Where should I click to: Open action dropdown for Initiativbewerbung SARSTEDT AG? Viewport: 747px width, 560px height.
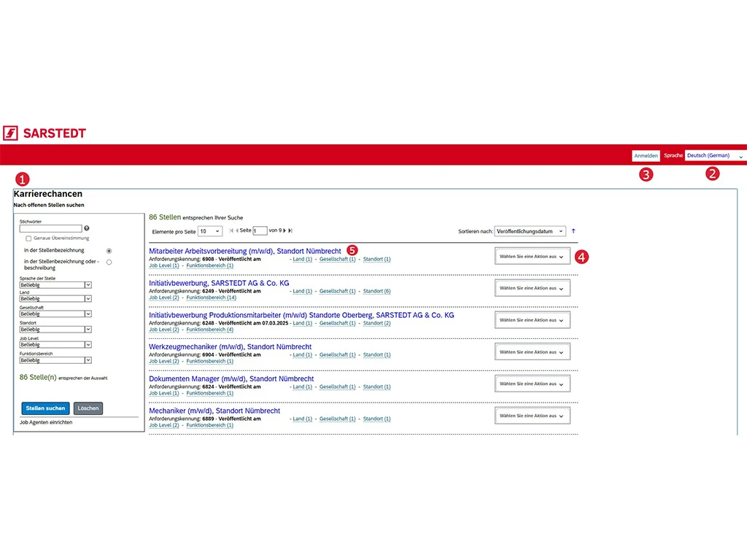tap(532, 288)
